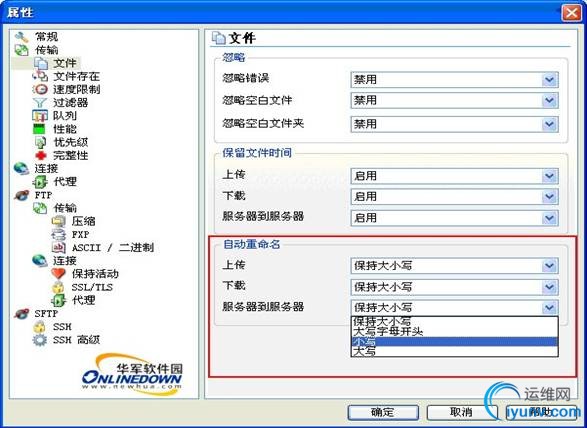Select SSL/TLS label in the tree

point(92,287)
